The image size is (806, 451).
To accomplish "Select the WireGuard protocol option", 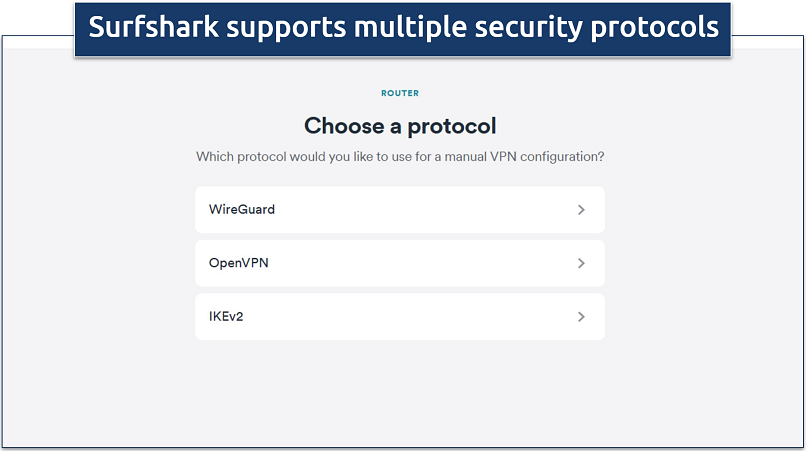I will pyautogui.click(x=399, y=210).
